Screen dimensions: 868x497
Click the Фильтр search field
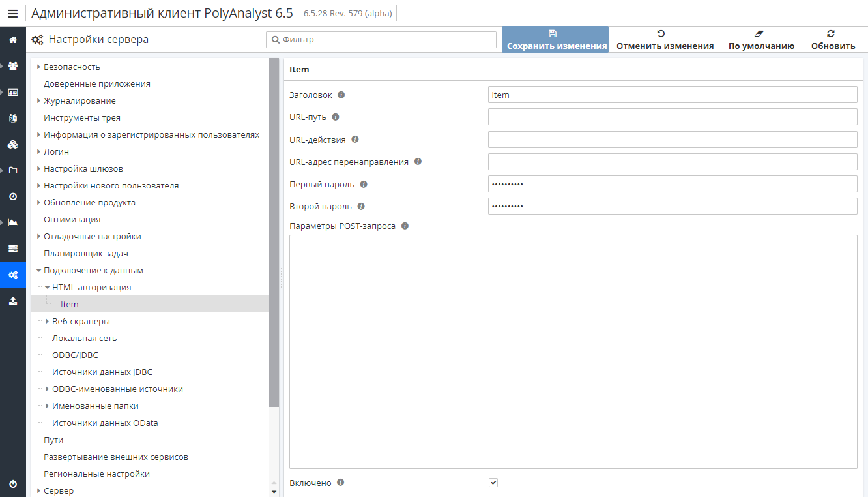[381, 40]
